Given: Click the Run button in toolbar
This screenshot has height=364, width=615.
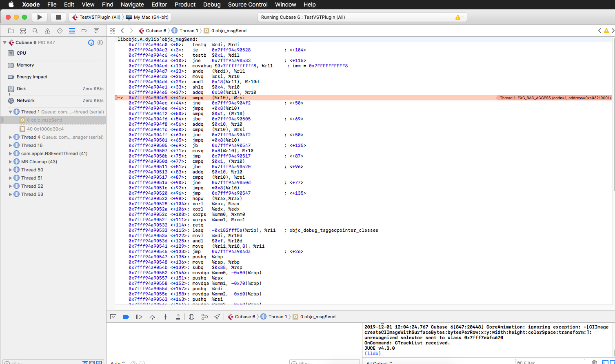Looking at the screenshot, I should 40,17.
